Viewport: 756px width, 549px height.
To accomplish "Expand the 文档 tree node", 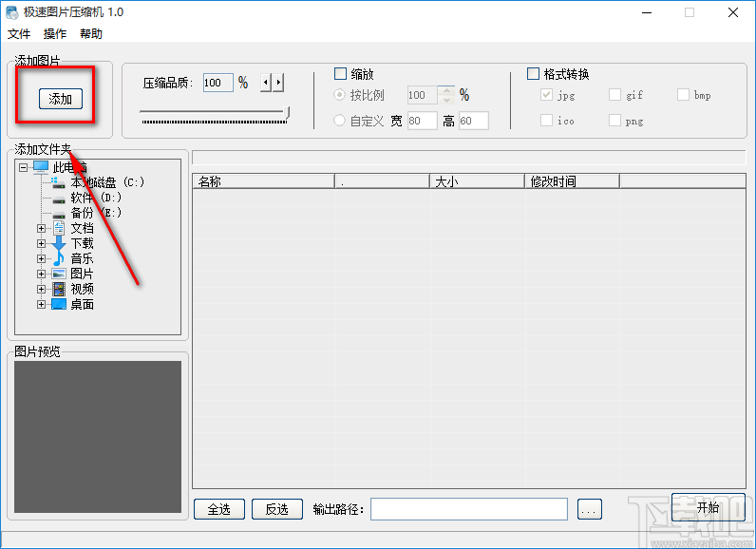I will coord(42,229).
